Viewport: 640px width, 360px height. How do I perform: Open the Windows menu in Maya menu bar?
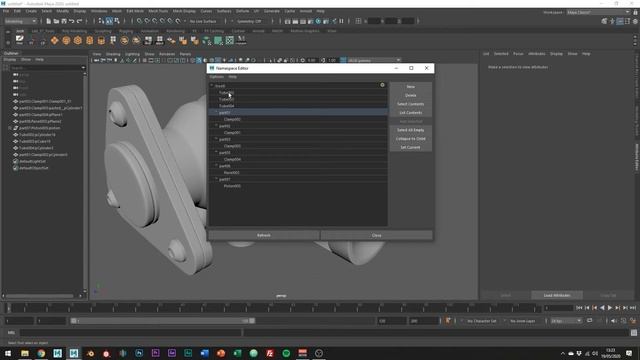click(99, 11)
